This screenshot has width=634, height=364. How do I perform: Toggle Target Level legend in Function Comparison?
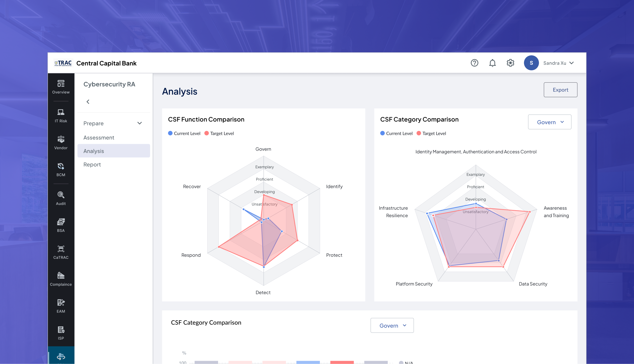pos(219,133)
